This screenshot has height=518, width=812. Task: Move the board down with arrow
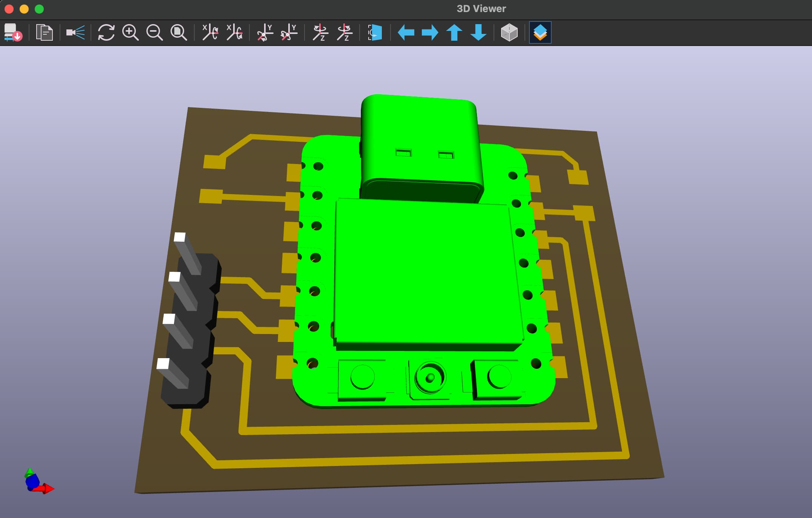click(478, 32)
